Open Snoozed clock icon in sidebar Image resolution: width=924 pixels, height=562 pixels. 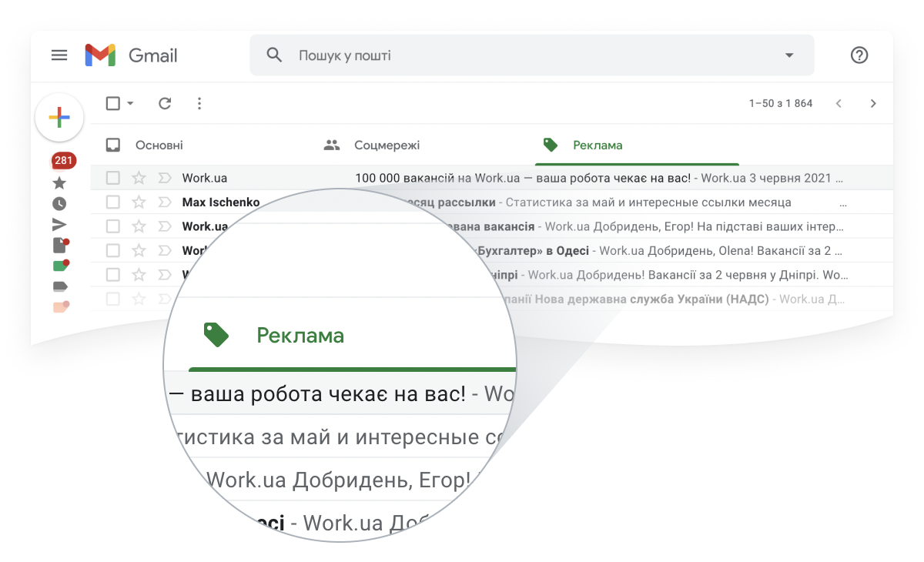(59, 204)
